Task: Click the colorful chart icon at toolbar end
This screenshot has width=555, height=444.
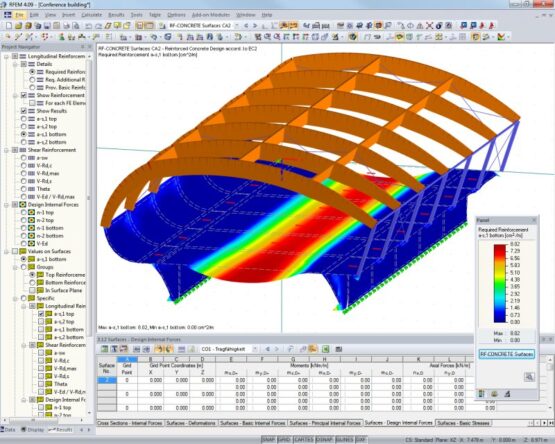Action: pos(501,36)
